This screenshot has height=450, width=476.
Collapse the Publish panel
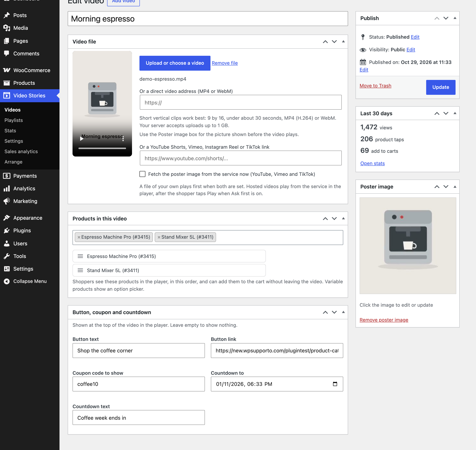pos(455,18)
